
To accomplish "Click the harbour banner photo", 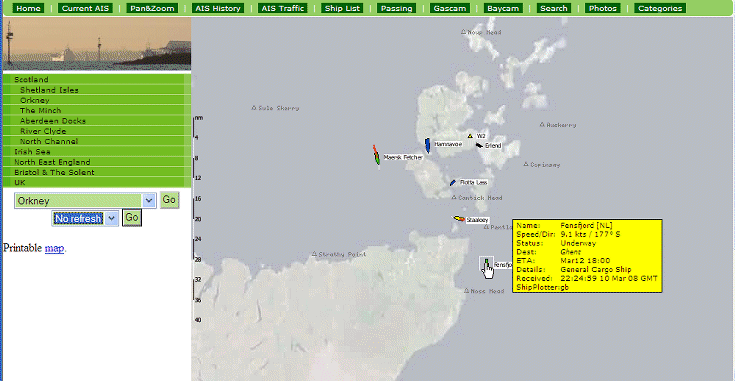I will tap(97, 44).
